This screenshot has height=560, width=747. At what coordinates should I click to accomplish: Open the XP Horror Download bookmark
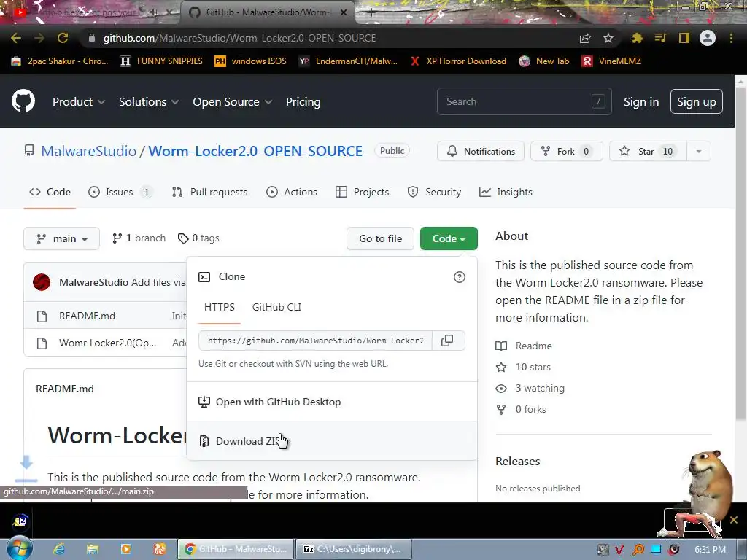458,61
